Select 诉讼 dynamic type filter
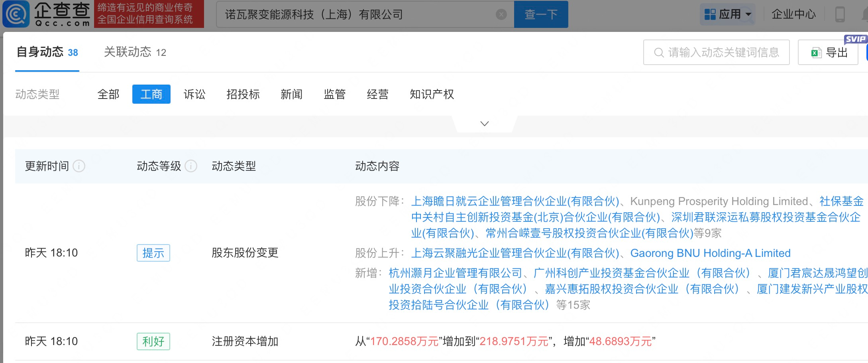Screen dimensions: 868x363 click(x=194, y=94)
